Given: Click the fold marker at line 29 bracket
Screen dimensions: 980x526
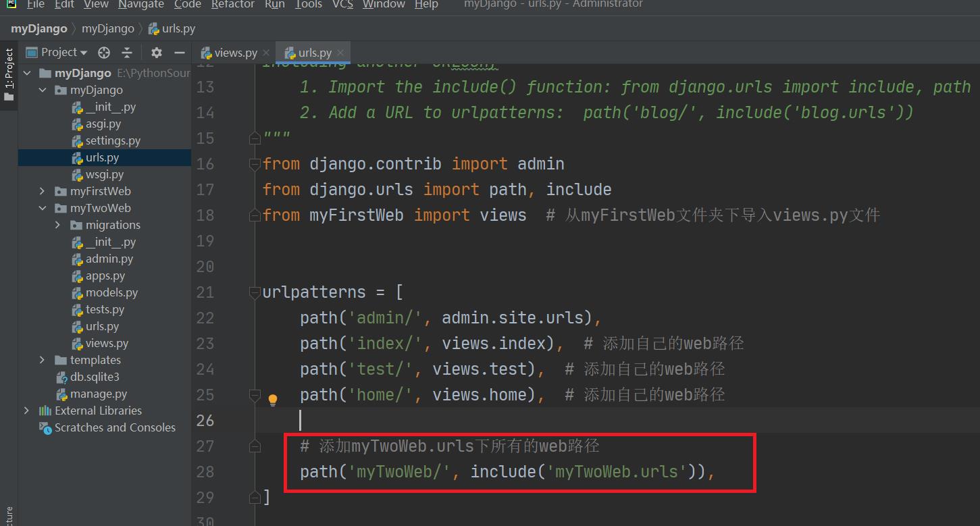Looking at the screenshot, I should pyautogui.click(x=255, y=498).
